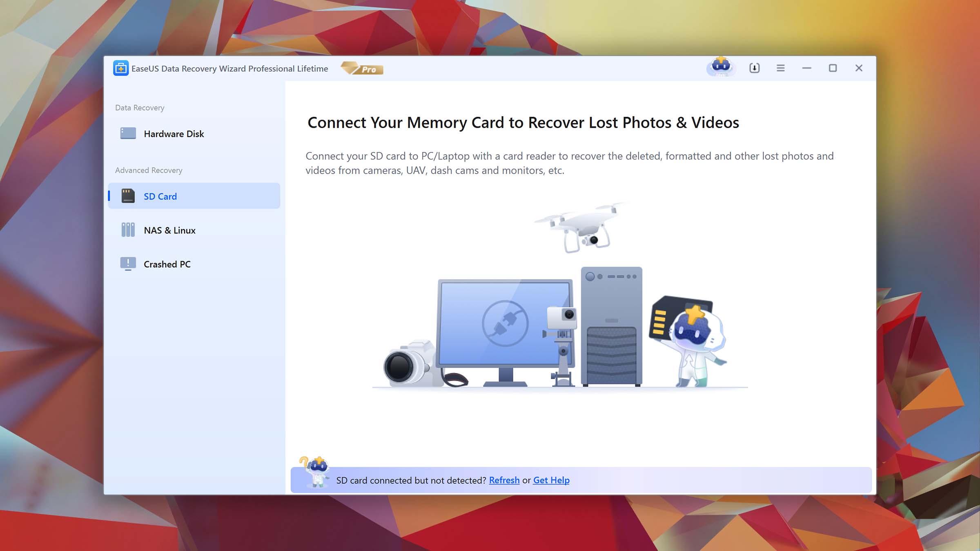
Task: Open the hamburger menu
Action: [x=780, y=68]
